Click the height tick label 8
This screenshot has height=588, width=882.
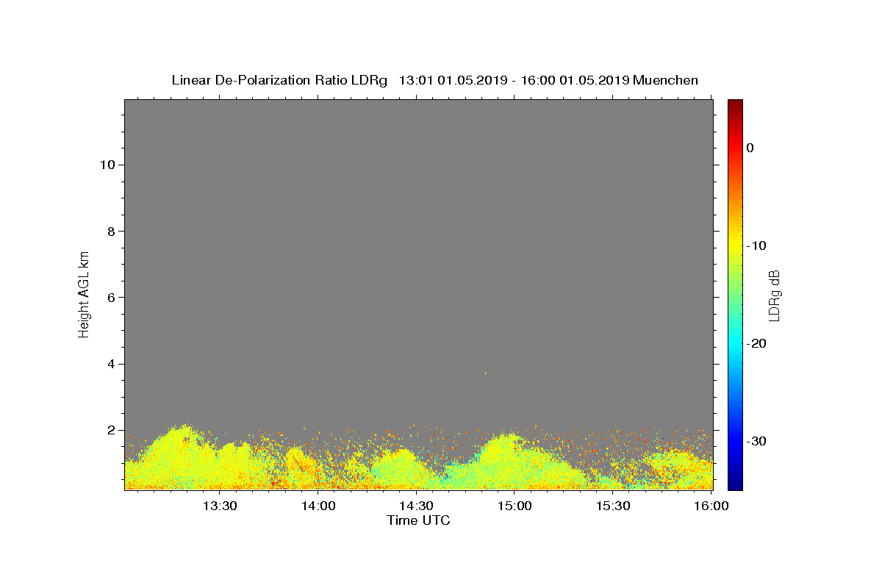(111, 231)
